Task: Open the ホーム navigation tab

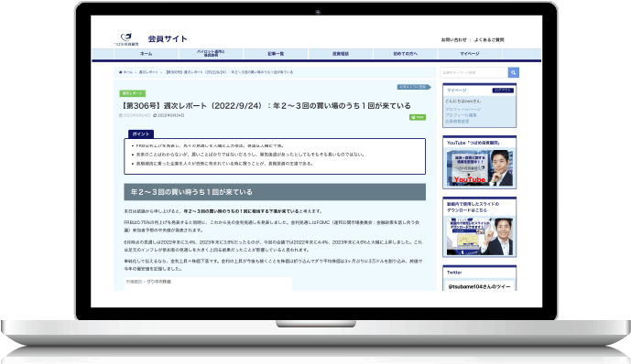Action: 147,54
